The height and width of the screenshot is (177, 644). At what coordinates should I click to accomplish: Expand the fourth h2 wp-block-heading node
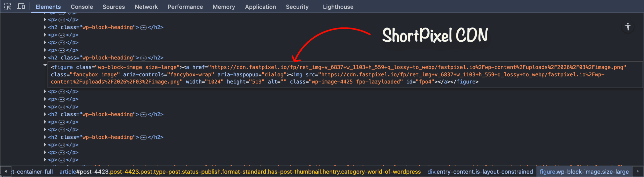[x=45, y=137]
